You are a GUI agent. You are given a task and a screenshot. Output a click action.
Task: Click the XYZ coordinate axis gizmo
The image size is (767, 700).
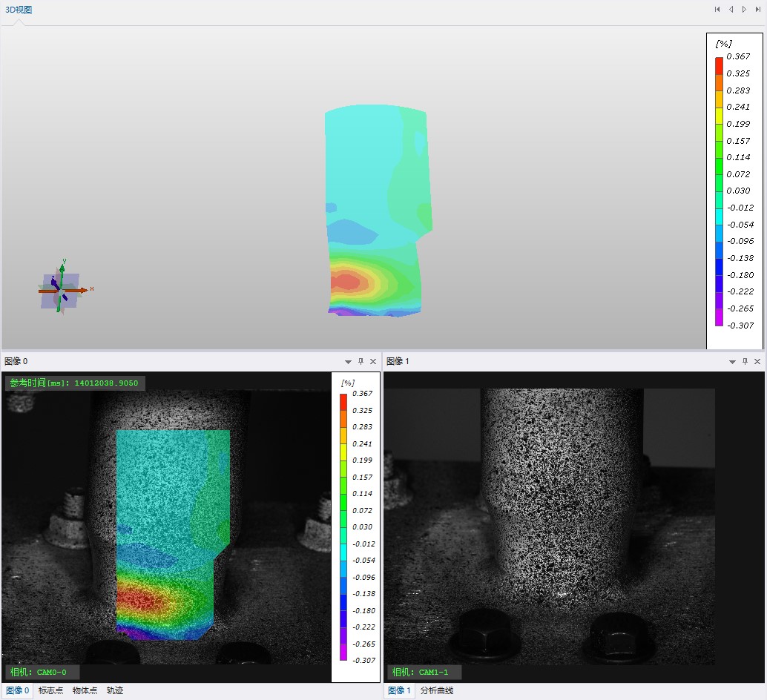click(62, 289)
